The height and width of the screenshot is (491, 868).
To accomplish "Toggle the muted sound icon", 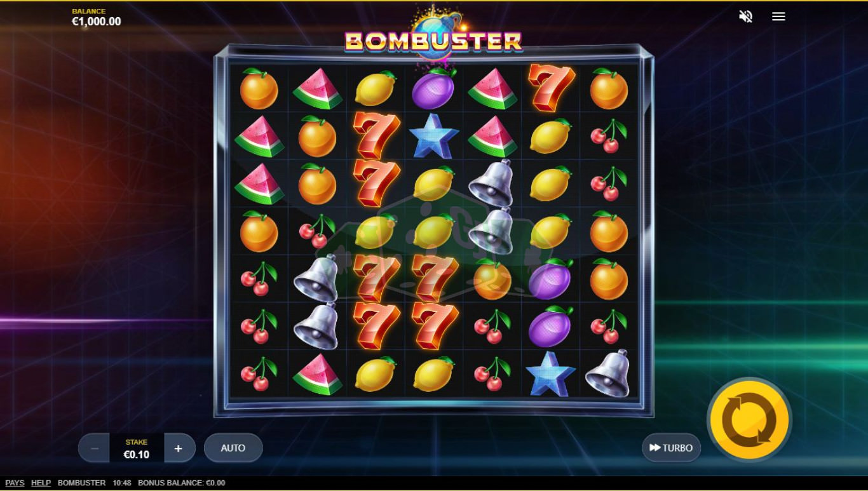I will click(745, 17).
